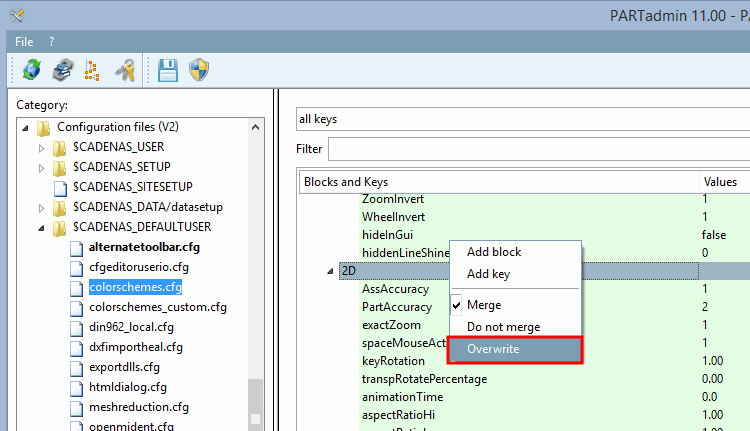
Task: Click the $CADENAS_SETUP folder icon
Action: point(60,167)
